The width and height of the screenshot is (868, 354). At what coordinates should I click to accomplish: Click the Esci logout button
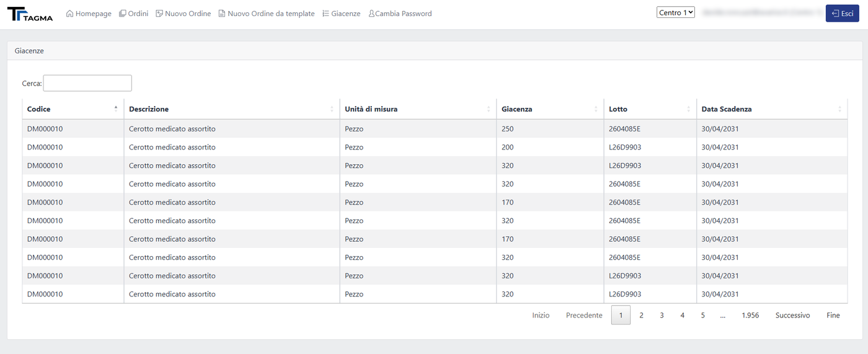click(842, 13)
